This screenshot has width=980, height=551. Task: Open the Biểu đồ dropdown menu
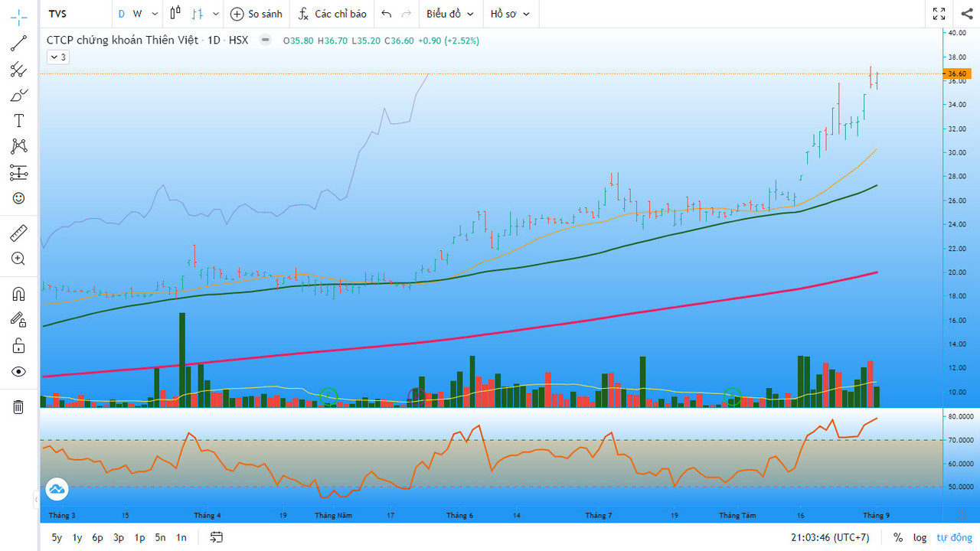(450, 14)
